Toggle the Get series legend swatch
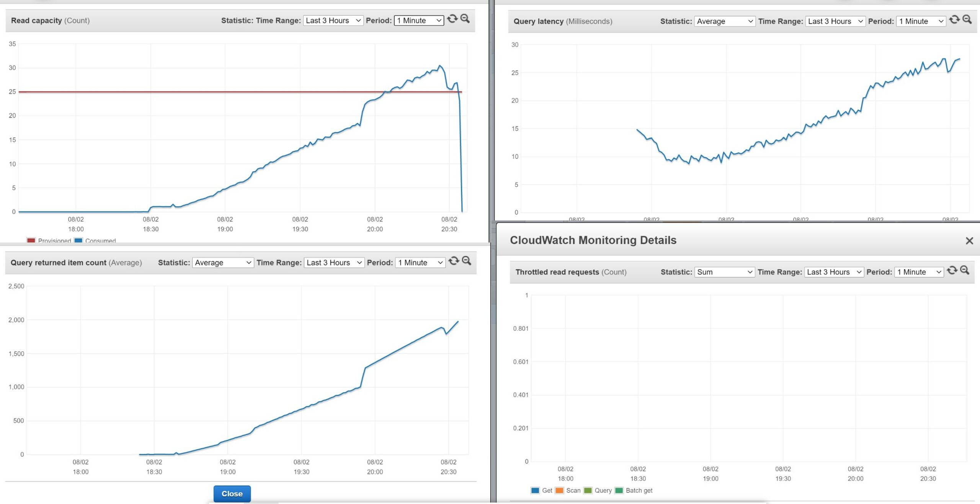Image resolution: width=980 pixels, height=504 pixels. pos(535,491)
